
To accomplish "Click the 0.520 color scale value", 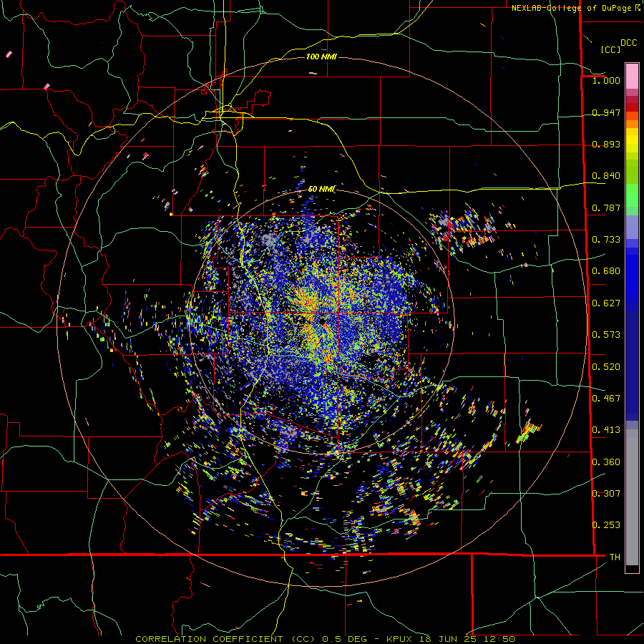I will coord(606,367).
